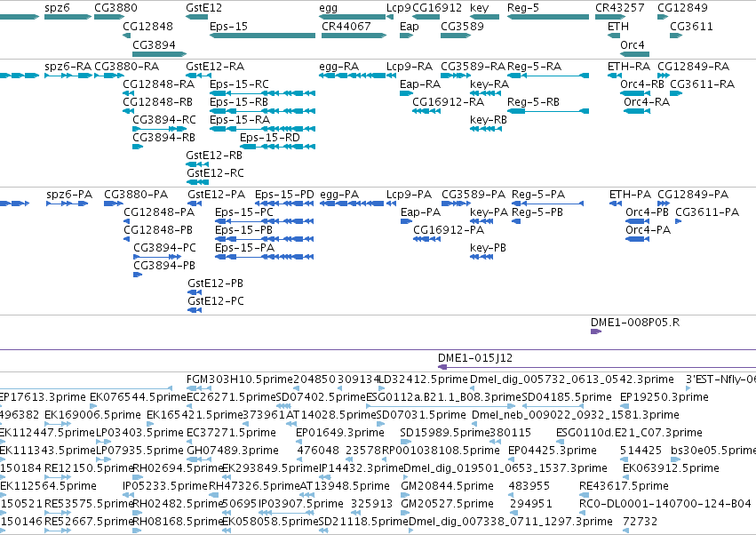Select the CG12849-RA transcript
Image resolution: width=756 pixels, height=535 pixels.
(664, 76)
